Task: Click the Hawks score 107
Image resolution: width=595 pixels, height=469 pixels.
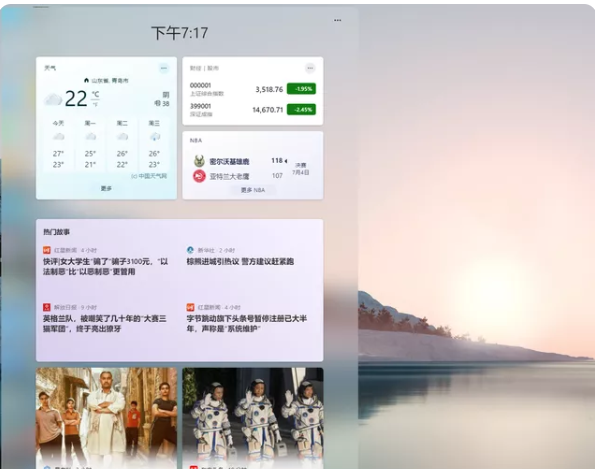Action: click(277, 176)
